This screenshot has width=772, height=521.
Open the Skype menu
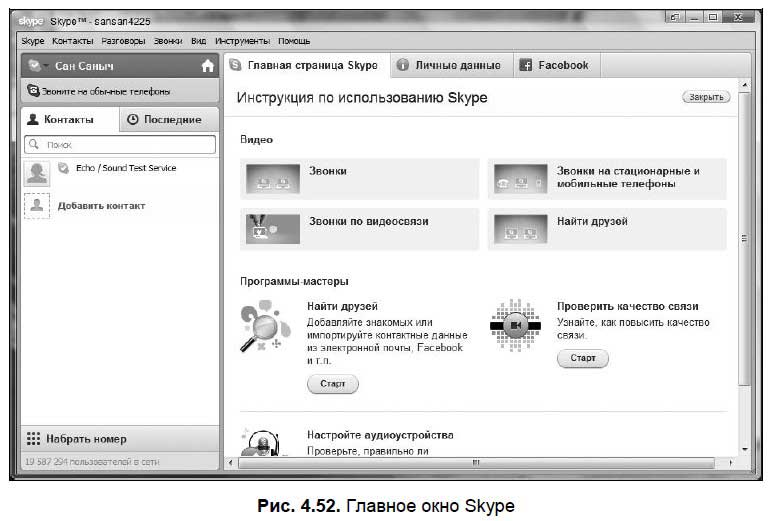(x=32, y=41)
